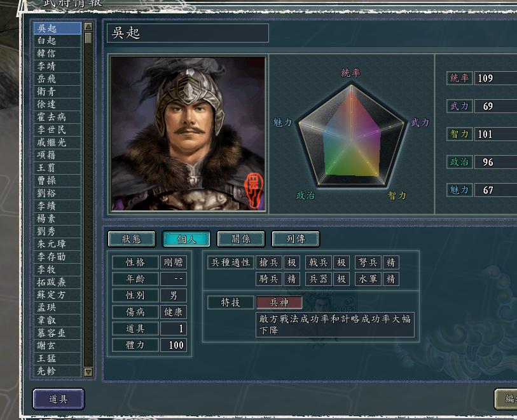517x420 pixels.
Task: Select 霍去病 from the roster
Action: click(x=57, y=116)
